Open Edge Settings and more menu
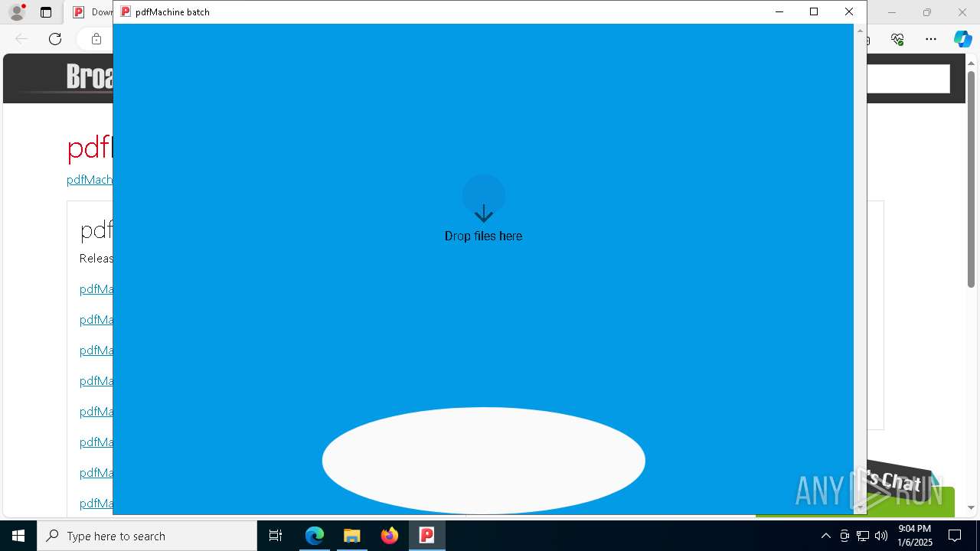This screenshot has height=551, width=980. pyautogui.click(x=931, y=39)
